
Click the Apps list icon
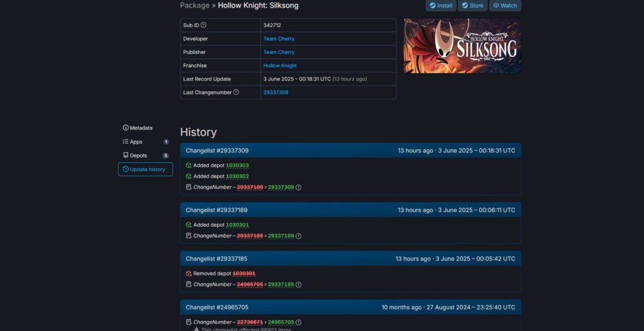(126, 142)
